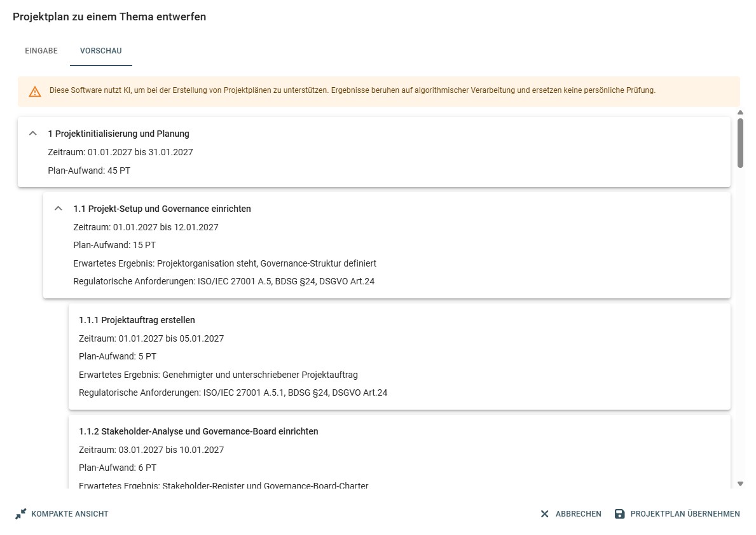
Task: Select the VORSCHAU tab
Action: tap(100, 50)
